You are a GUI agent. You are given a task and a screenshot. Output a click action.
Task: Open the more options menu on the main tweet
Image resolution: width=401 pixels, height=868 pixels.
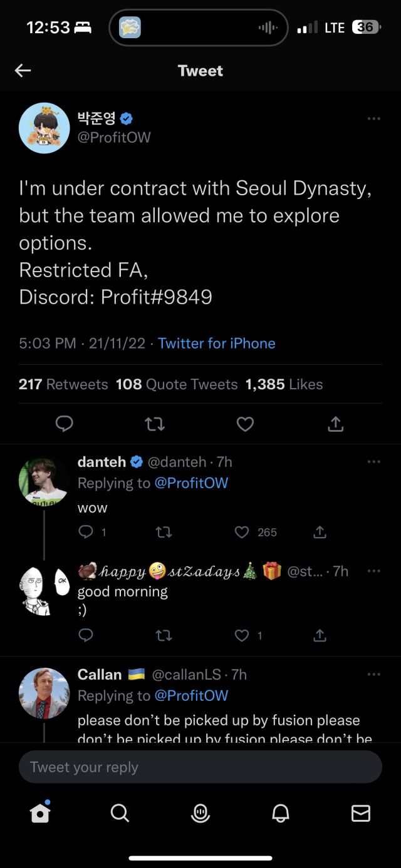coord(374,119)
